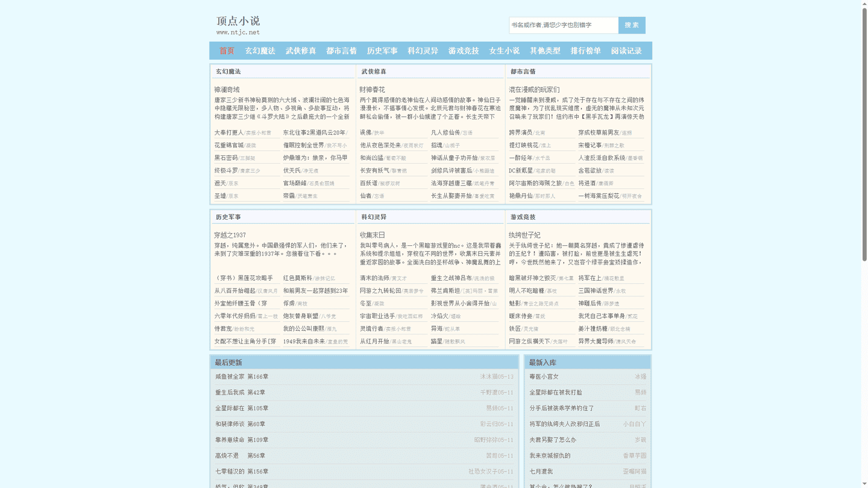Open the featured novel 神澜奇域
868x488 pixels.
[227, 90]
